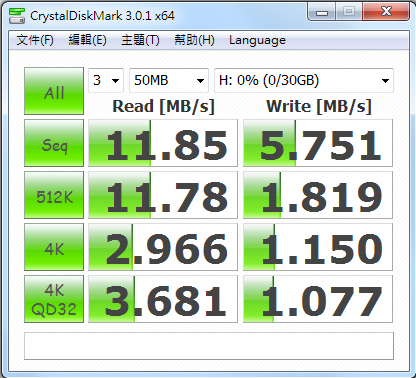Start the 4K QD32 benchmark test
This screenshot has height=378, width=416.
(x=54, y=299)
